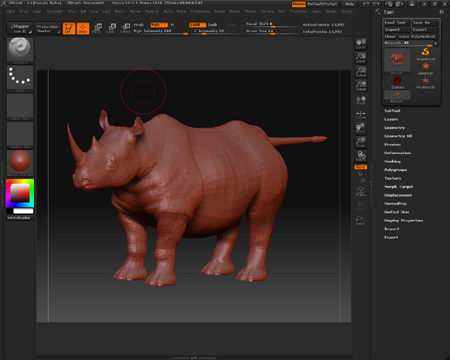
Task: Toggle Draw mode
Action: [83, 28]
